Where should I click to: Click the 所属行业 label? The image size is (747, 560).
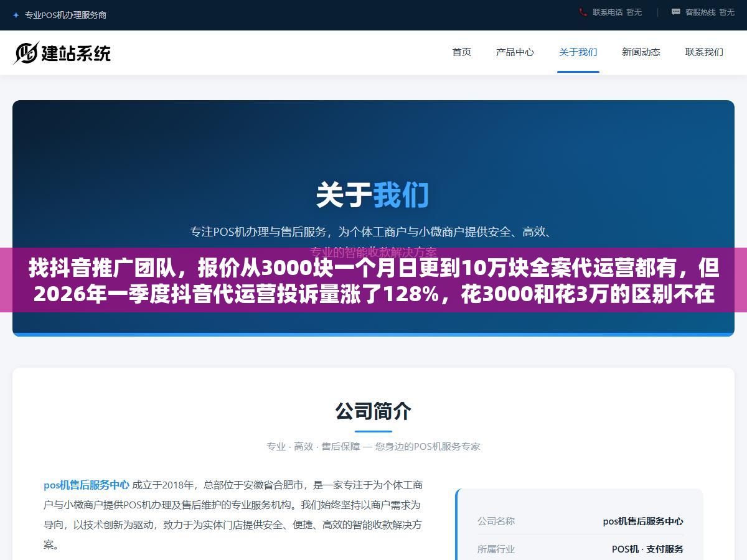[x=496, y=549]
